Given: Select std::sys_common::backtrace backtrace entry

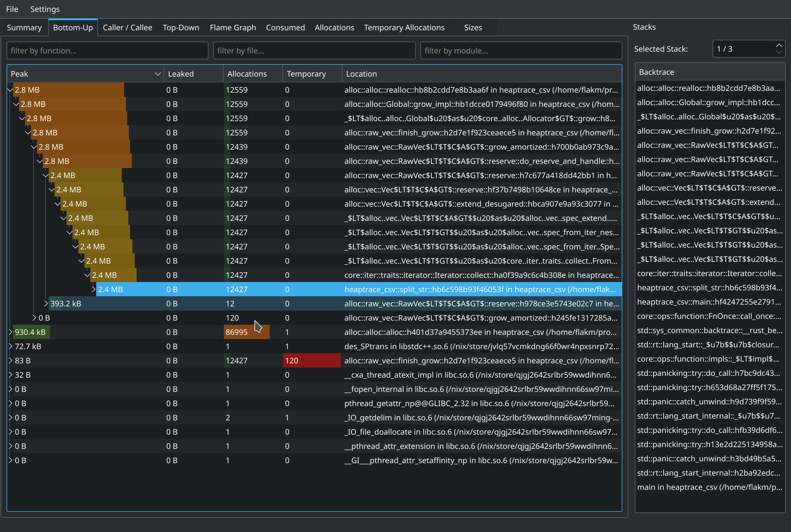Looking at the screenshot, I should [710, 330].
